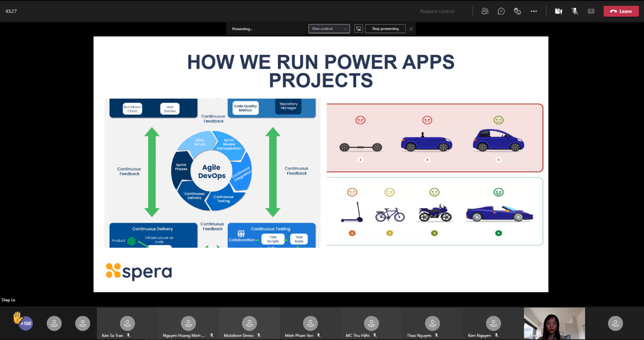Click the Request control button
The height and width of the screenshot is (340, 644).
[x=437, y=11]
